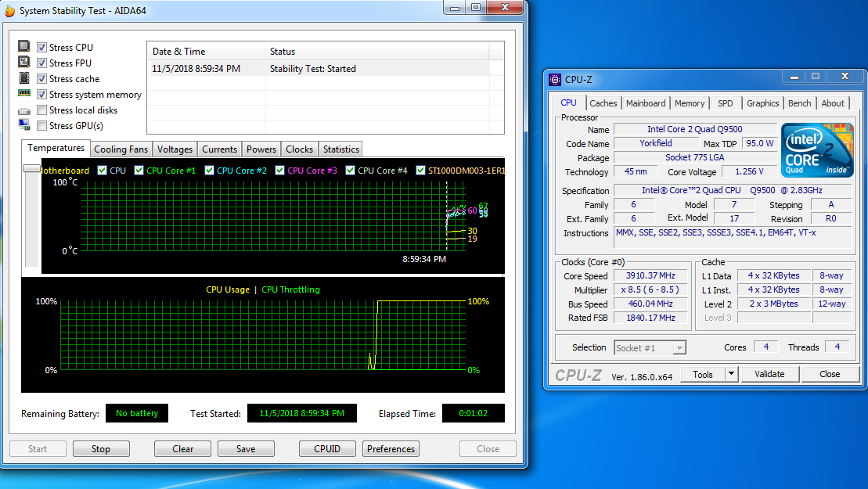
Task: Toggle the CPU Core #3 graph checkbox
Action: click(x=279, y=171)
